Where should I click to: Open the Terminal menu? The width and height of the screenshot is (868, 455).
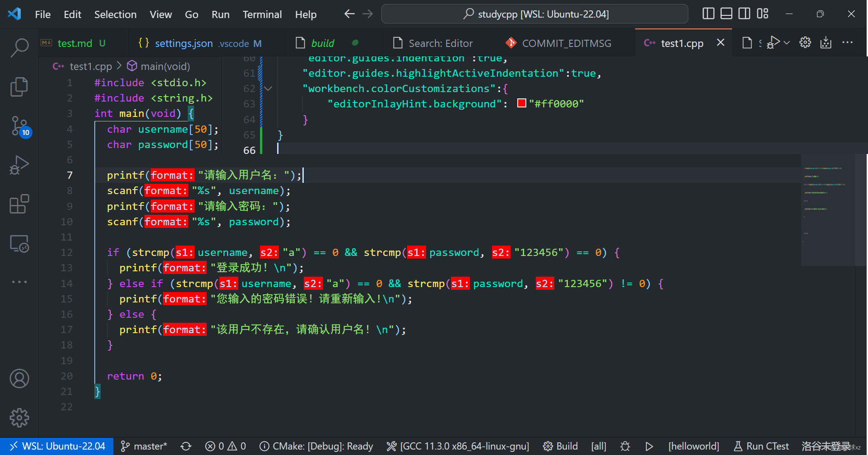[x=262, y=14]
